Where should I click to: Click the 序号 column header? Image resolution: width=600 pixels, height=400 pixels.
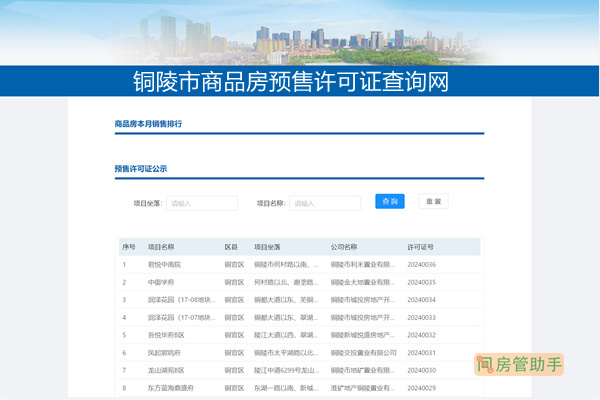(129, 246)
